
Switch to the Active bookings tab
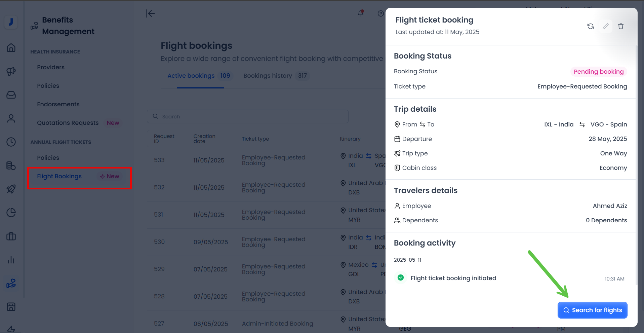click(x=191, y=75)
